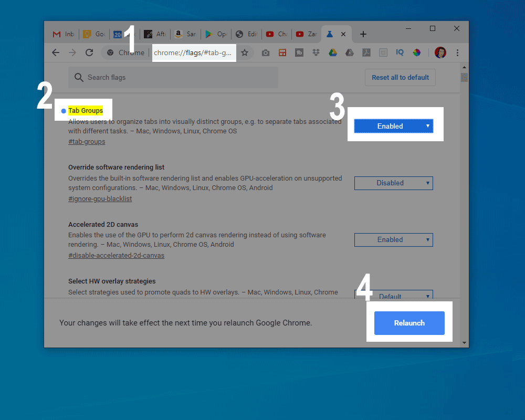Image resolution: width=525 pixels, height=420 pixels.
Task: Bookmark the page using the star icon
Action: tap(245, 52)
